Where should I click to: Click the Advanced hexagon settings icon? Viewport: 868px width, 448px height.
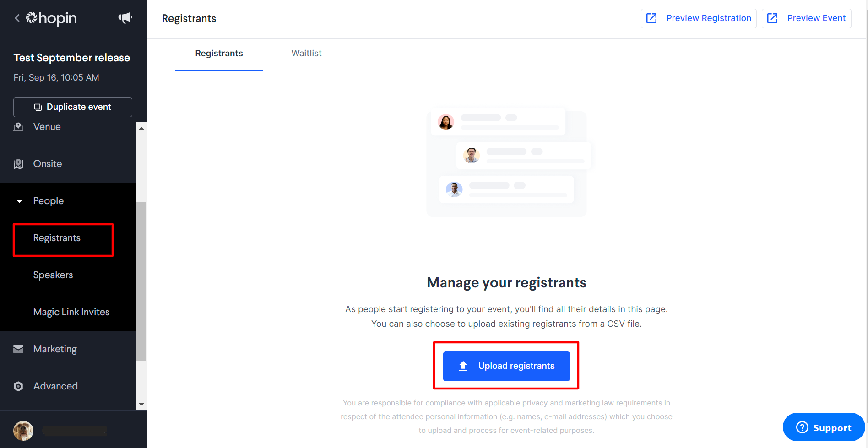(18, 386)
